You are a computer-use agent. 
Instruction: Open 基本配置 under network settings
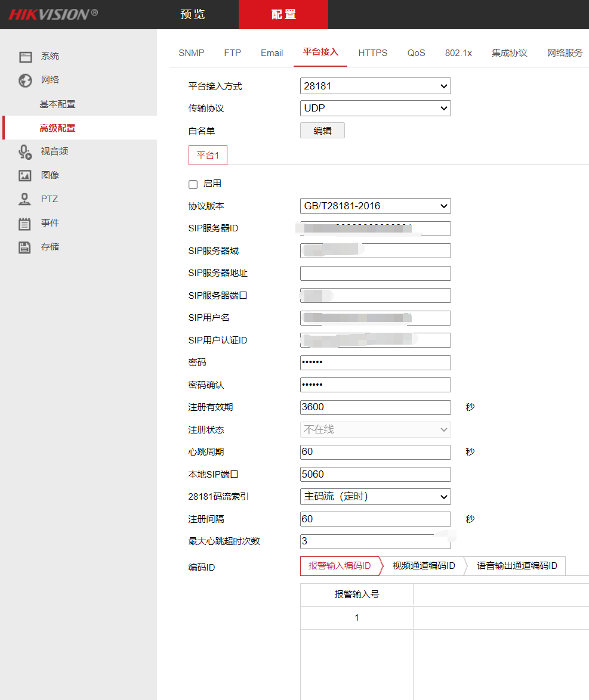57,104
